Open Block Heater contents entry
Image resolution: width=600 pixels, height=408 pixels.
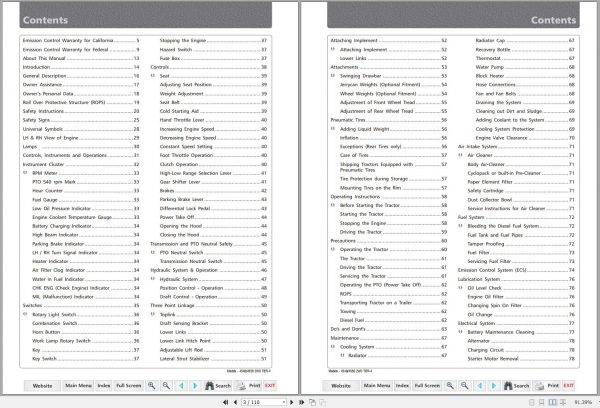point(525,76)
